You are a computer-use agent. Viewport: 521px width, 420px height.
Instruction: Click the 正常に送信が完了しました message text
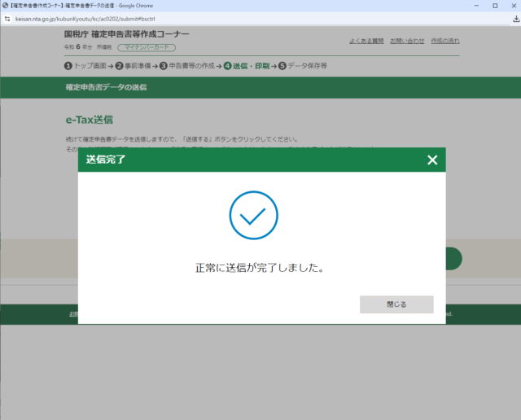pyautogui.click(x=260, y=267)
